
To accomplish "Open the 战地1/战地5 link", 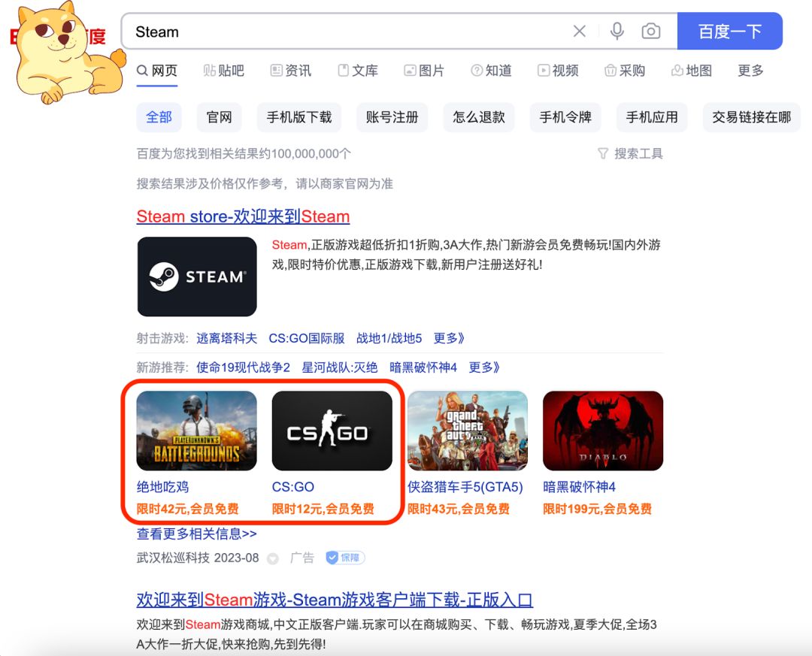I will (389, 338).
